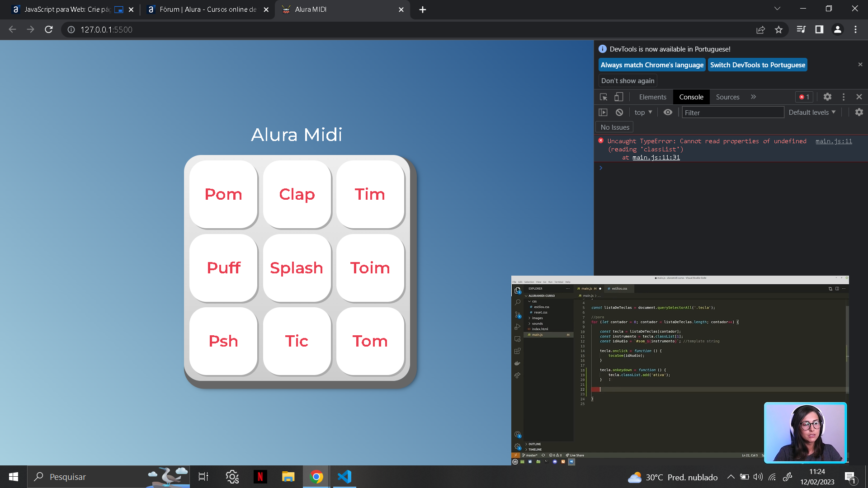This screenshot has height=488, width=868.
Task: Open Task View on the taskbar
Action: coord(203,477)
